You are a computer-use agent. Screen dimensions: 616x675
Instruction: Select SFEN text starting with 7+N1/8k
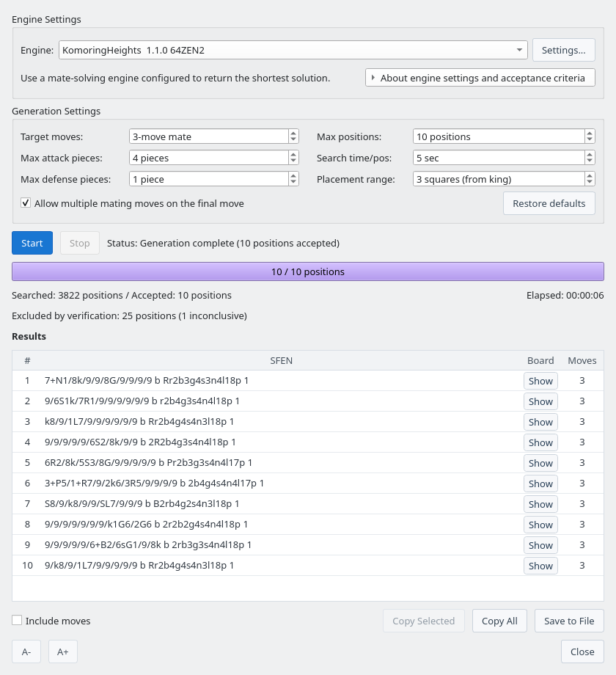[x=147, y=381]
